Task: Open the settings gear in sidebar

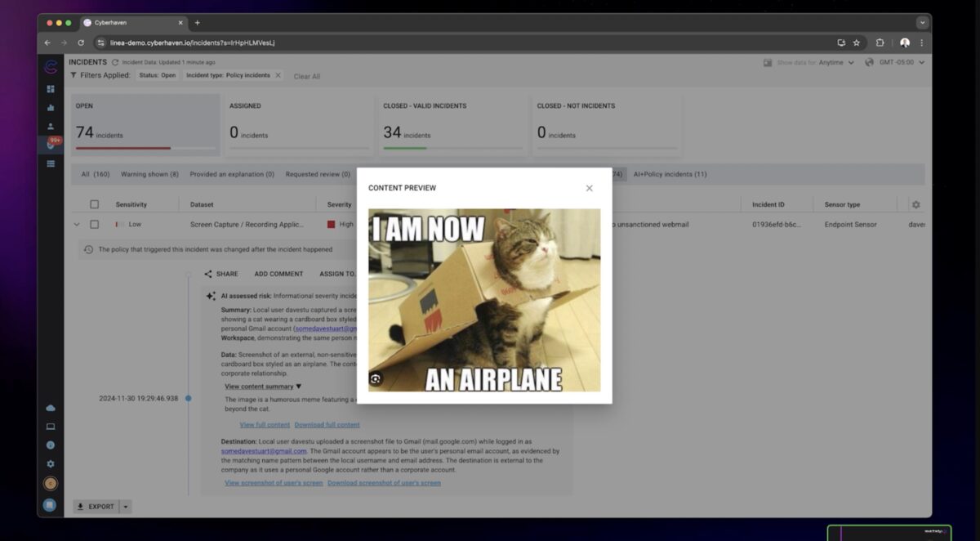Action: 51,463
